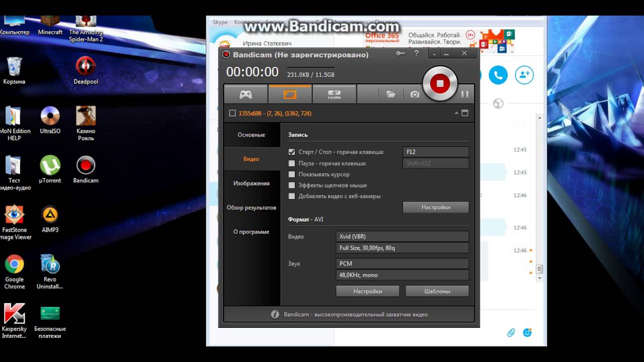Enable Пауза hotkey checkbox
The image size is (644, 362).
coord(292,163)
